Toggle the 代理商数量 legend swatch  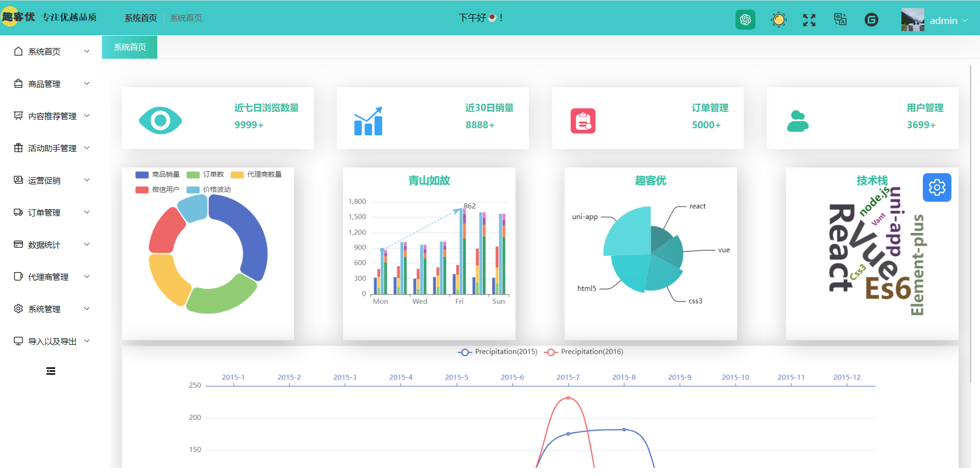[x=237, y=175]
